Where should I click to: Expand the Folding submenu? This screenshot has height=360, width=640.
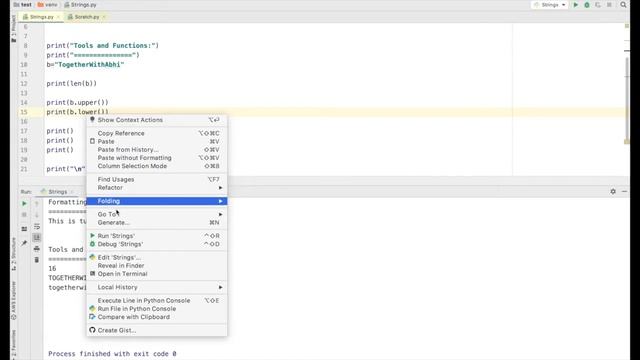click(157, 201)
